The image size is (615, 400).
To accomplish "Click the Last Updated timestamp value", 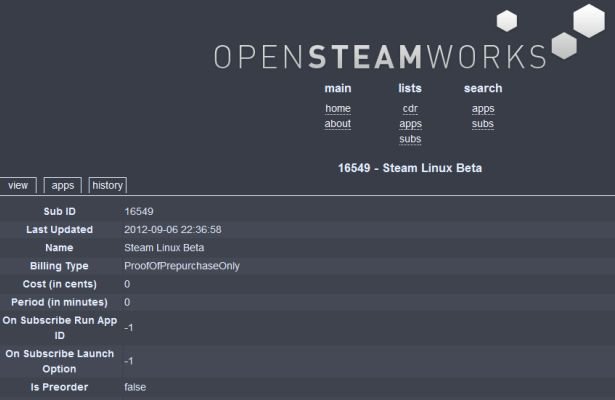I will pos(173,230).
